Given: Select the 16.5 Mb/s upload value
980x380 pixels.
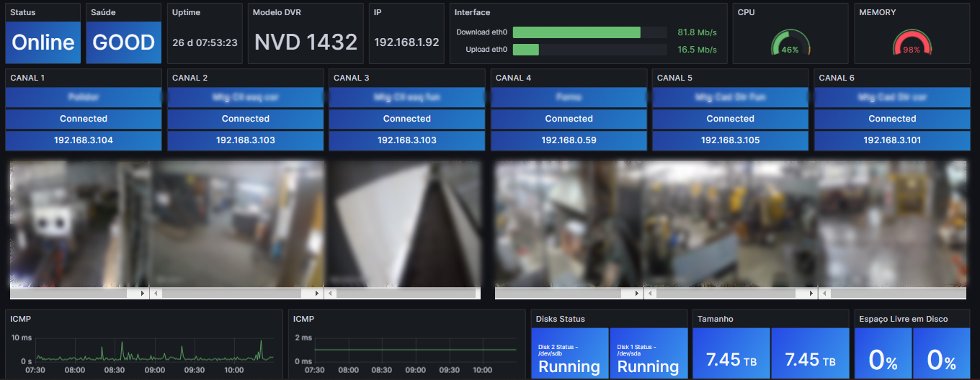Looking at the screenshot, I should [697, 50].
